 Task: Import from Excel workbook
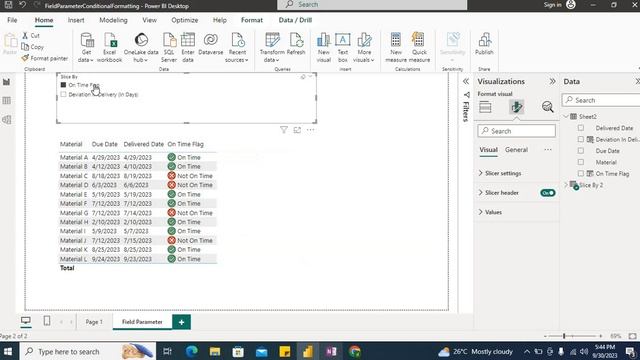coord(109,48)
